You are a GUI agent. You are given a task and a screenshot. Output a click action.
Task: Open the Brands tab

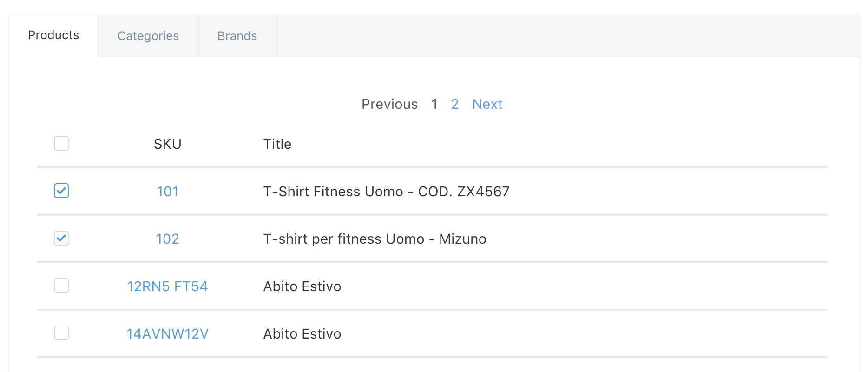click(237, 36)
